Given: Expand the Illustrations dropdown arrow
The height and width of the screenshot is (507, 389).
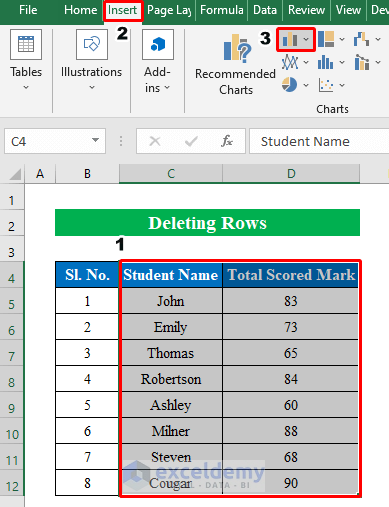Looking at the screenshot, I should pos(92,88).
